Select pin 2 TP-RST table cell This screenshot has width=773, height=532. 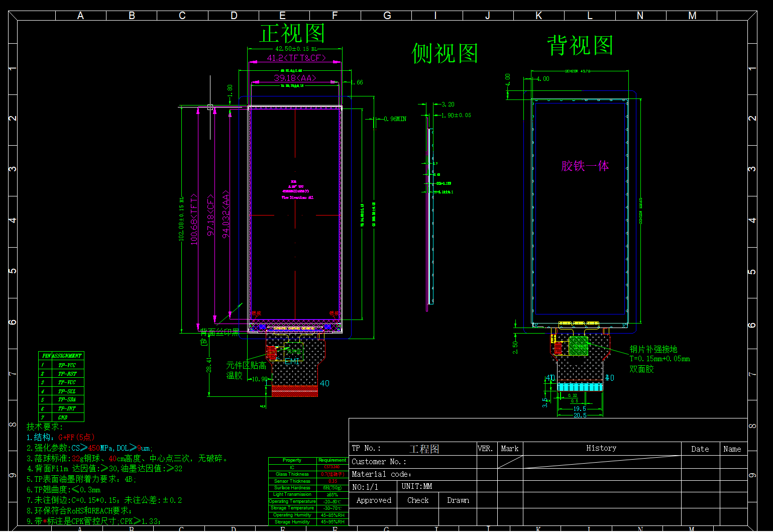[x=67, y=374]
